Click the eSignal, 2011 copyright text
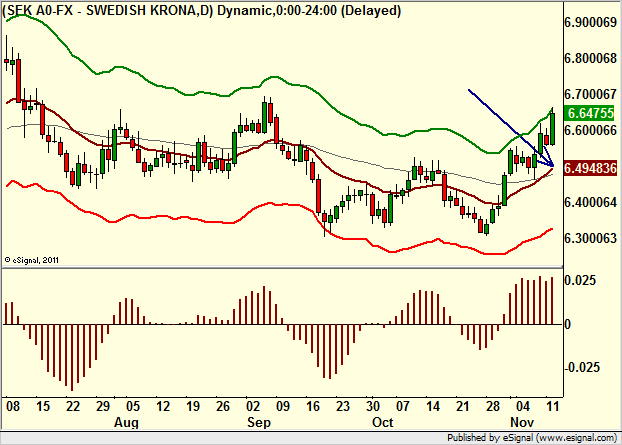 (32, 260)
